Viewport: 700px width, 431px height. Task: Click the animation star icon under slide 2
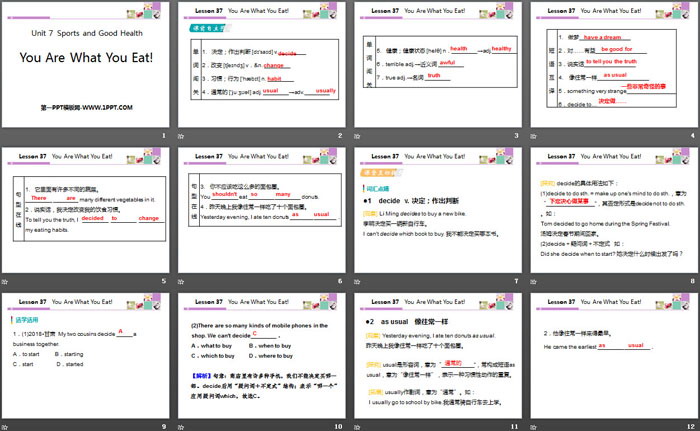tap(181, 136)
